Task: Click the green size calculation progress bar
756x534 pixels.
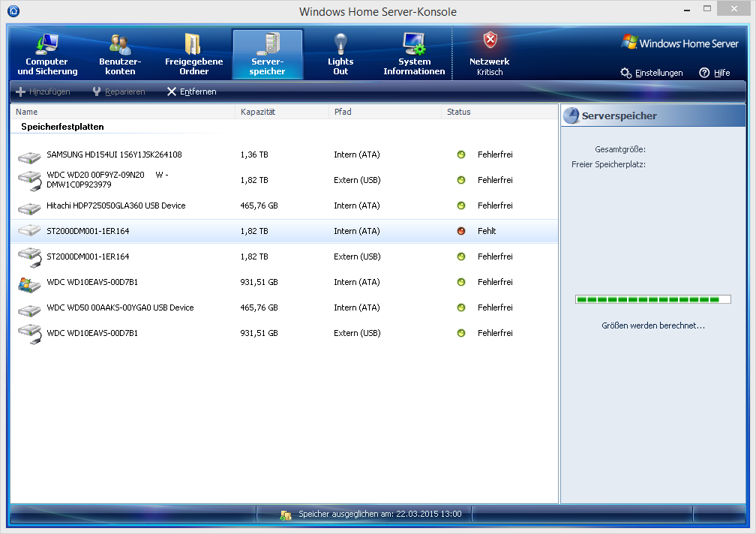Action: (x=653, y=299)
